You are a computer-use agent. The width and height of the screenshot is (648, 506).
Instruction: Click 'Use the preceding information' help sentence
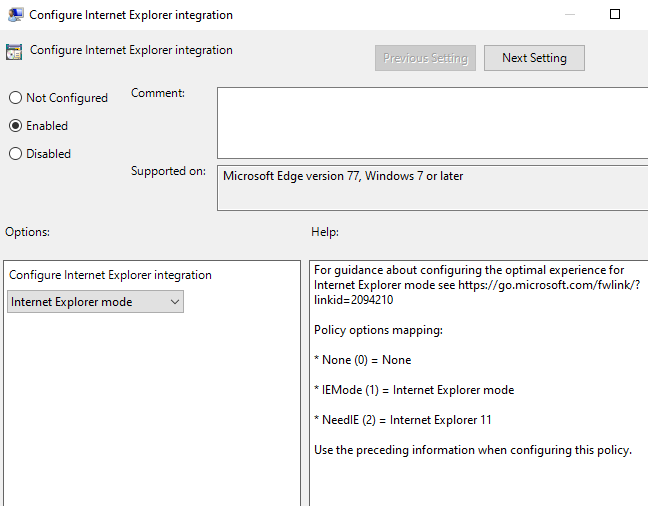point(473,450)
